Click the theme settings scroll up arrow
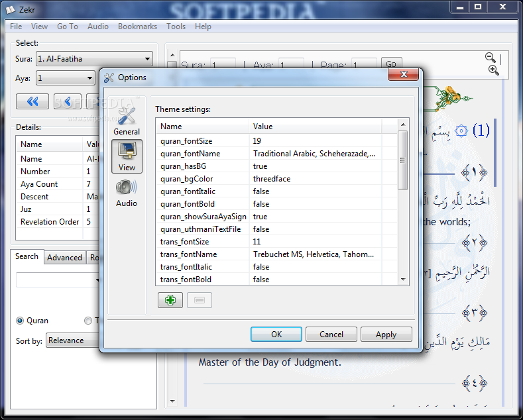This screenshot has height=420, width=523. 403,125
